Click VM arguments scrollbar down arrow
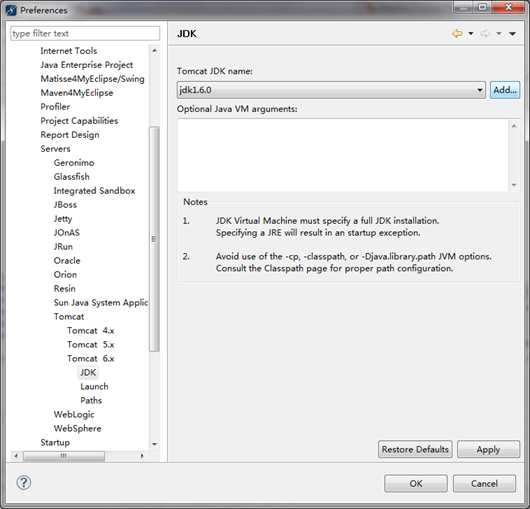 click(514, 185)
